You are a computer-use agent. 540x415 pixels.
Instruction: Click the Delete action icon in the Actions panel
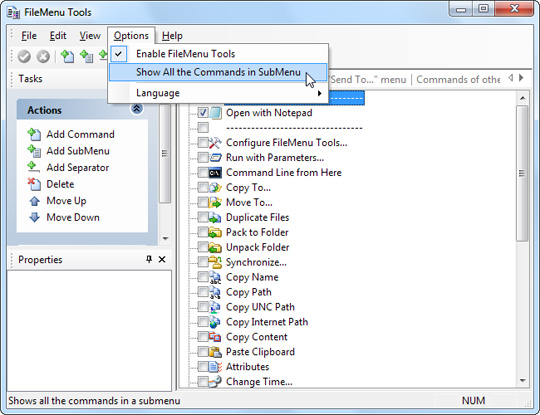click(x=34, y=184)
